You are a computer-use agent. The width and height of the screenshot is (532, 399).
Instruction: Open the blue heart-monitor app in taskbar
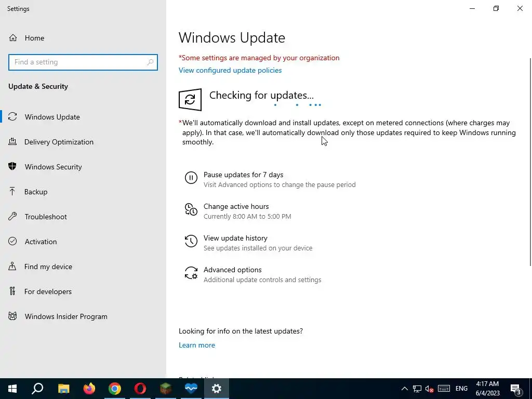[x=191, y=389]
